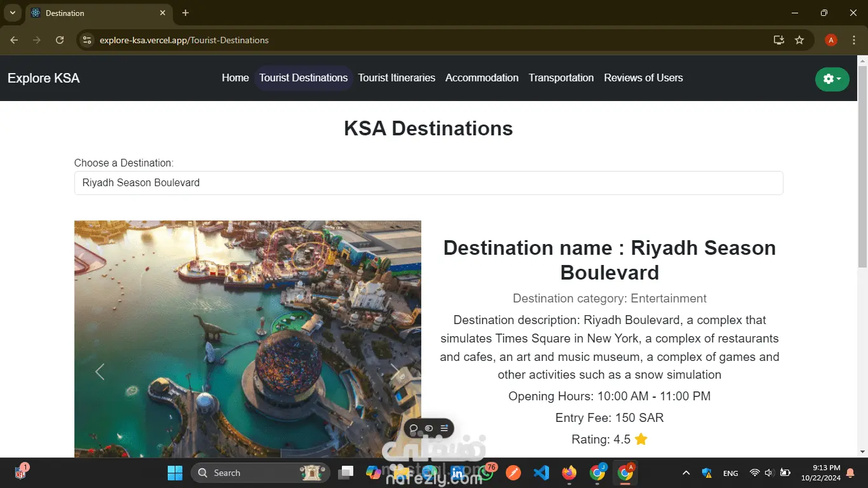The width and height of the screenshot is (868, 488).
Task: Open the Accommodation page
Action: 482,78
